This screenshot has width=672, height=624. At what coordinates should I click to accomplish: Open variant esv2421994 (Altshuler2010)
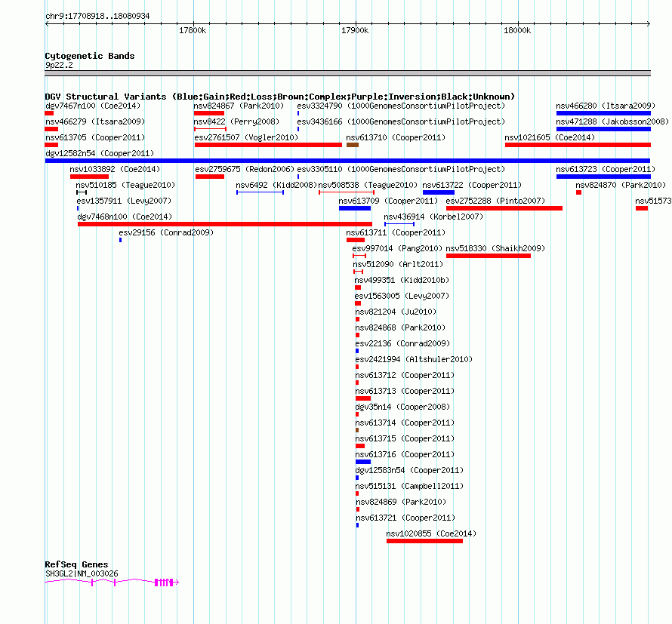click(x=414, y=359)
